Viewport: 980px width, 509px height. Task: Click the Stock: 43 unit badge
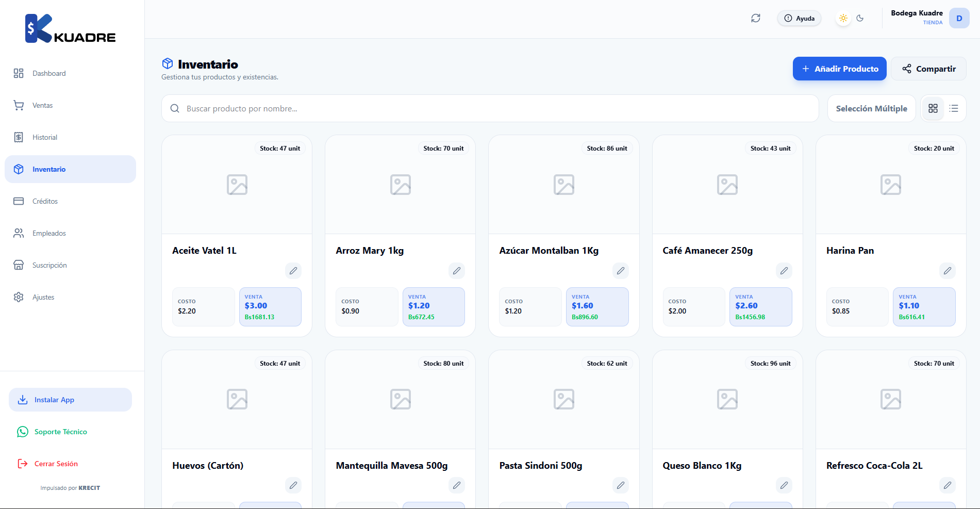click(771, 149)
